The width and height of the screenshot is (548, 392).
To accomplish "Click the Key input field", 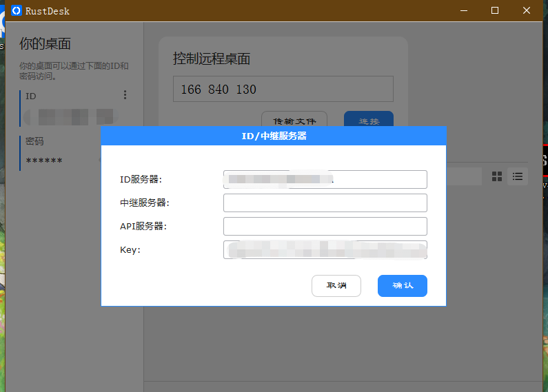I will (x=325, y=249).
